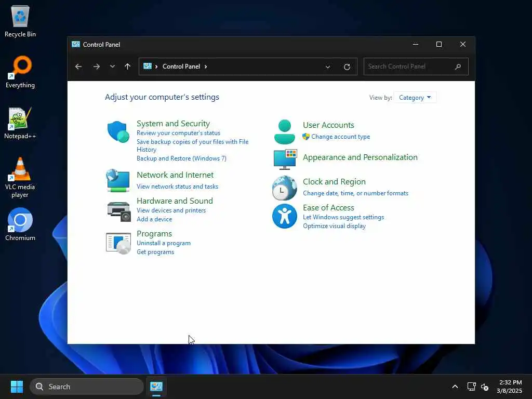
Task: Open the Programs heading link
Action: coord(154,234)
